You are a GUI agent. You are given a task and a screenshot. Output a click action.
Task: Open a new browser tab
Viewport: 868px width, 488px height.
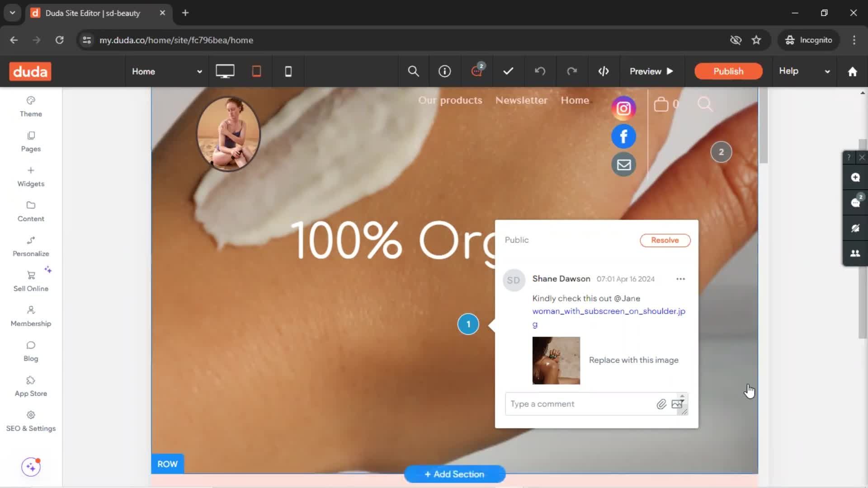(185, 13)
